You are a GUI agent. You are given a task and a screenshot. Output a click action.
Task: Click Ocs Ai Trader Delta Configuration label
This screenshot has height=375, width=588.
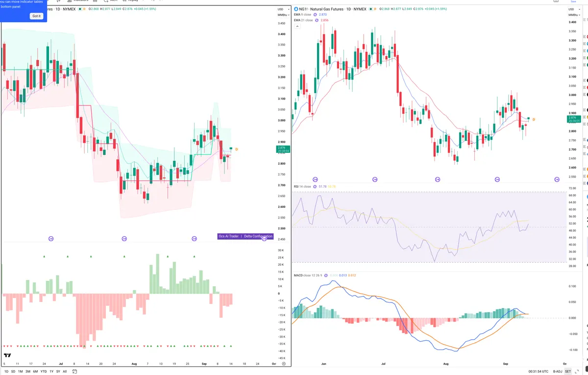tap(245, 236)
